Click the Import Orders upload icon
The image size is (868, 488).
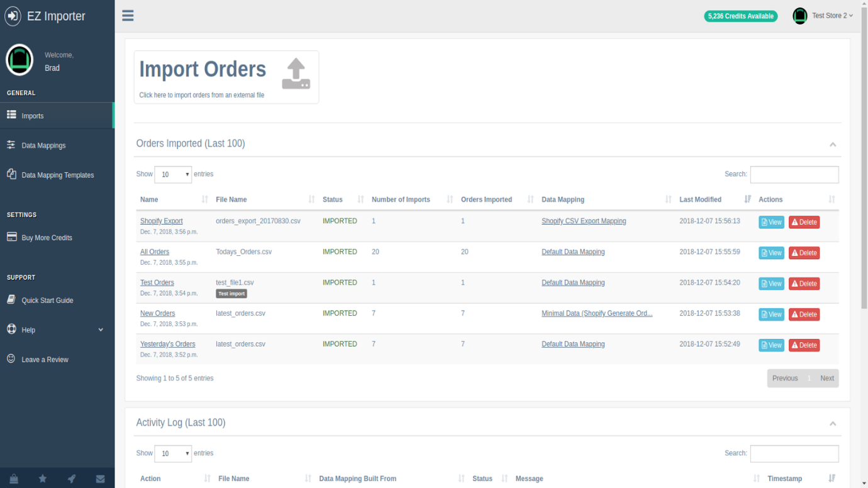(296, 74)
